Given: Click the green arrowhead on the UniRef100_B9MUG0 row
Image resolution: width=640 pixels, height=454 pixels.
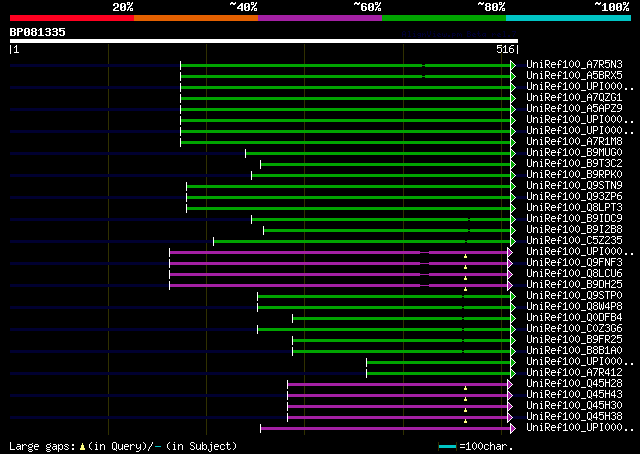Looking at the screenshot, I should point(513,154).
